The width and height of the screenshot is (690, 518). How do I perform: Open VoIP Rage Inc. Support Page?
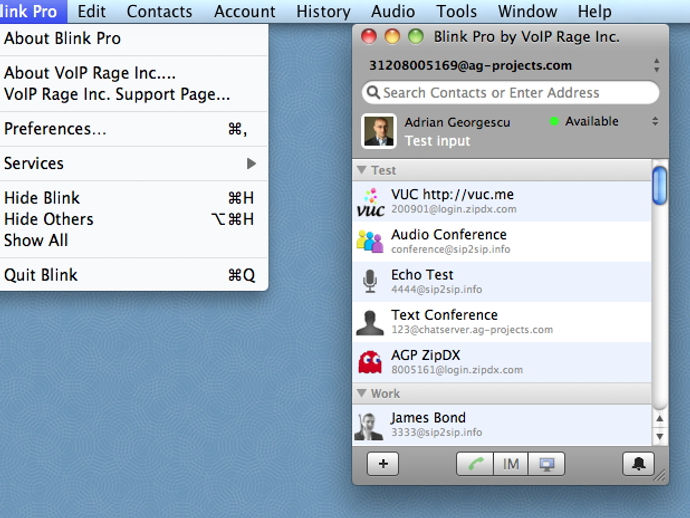click(134, 94)
